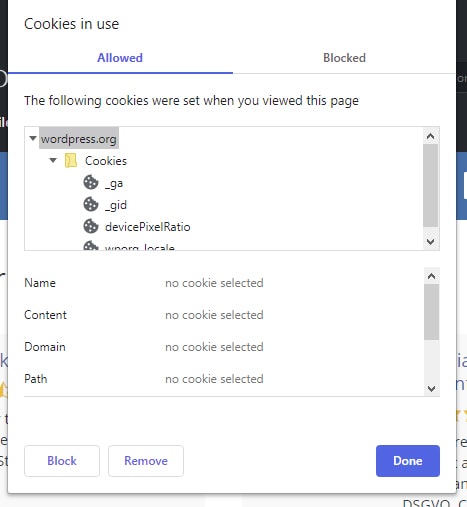Viewport: 467px width, 507px height.
Task: Click the _ga cookie icon
Action: [91, 182]
